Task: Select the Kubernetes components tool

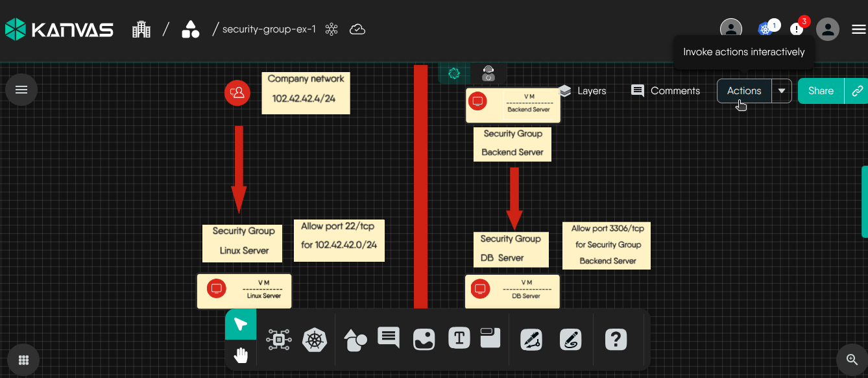Action: tap(315, 338)
